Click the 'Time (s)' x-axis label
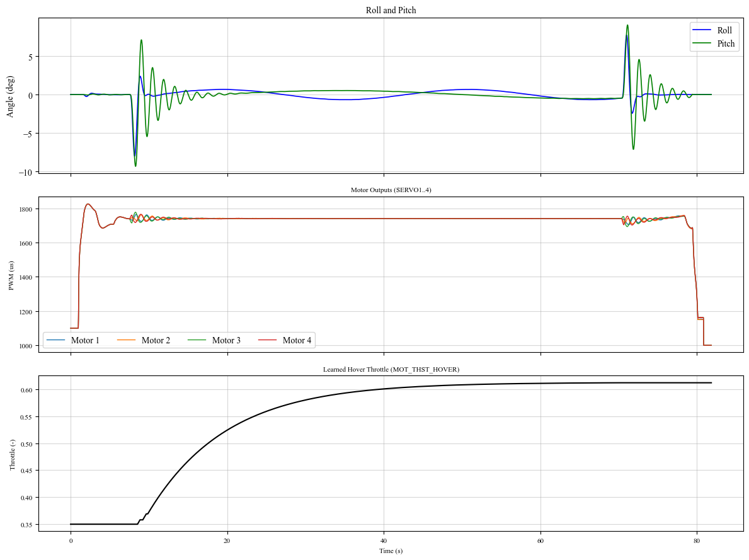This screenshot has width=749, height=560. tap(391, 551)
